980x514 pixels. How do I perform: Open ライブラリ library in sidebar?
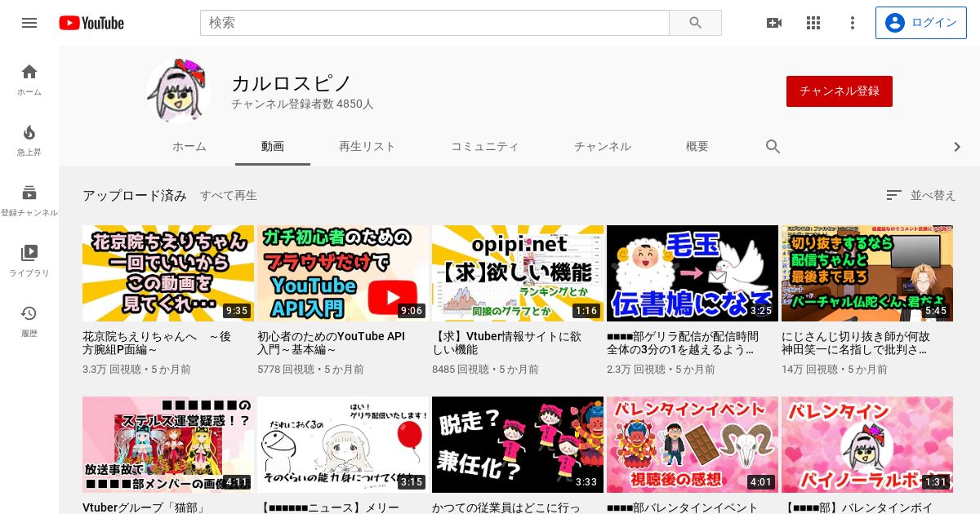click(x=29, y=261)
